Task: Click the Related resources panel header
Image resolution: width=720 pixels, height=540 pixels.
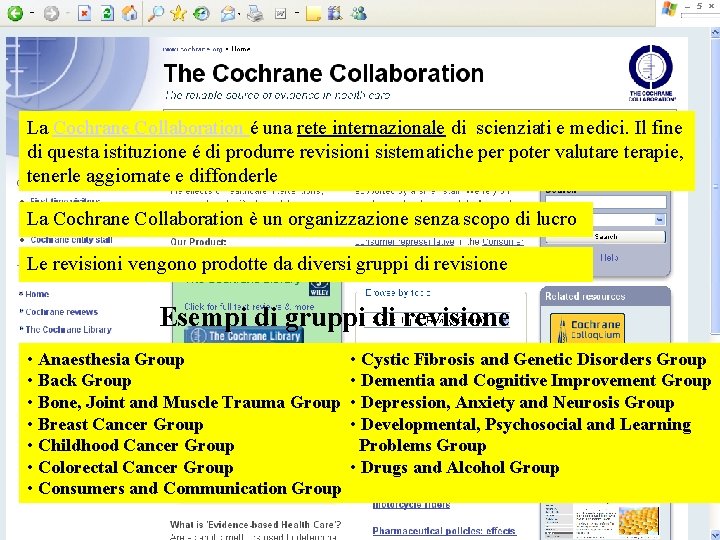Action: [x=605, y=296]
